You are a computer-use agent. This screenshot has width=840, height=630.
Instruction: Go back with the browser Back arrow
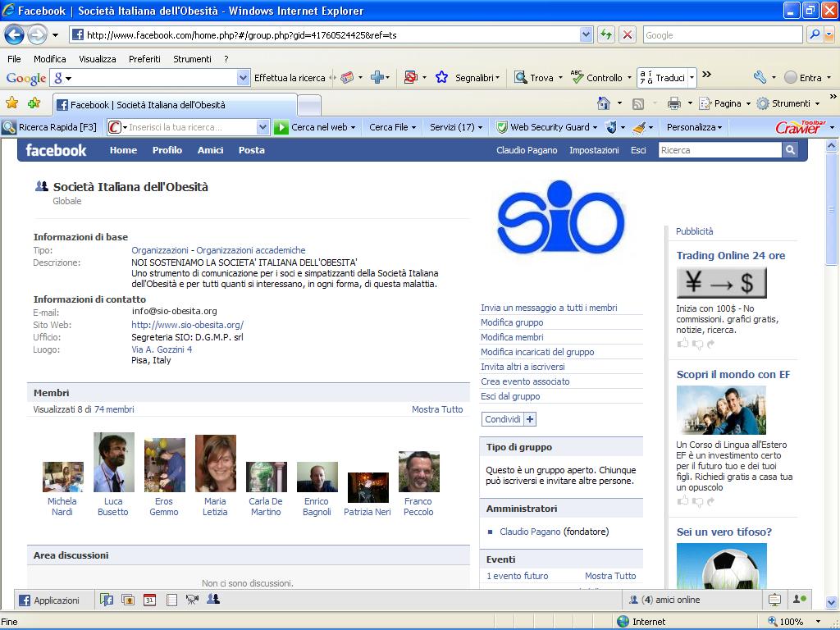14,35
